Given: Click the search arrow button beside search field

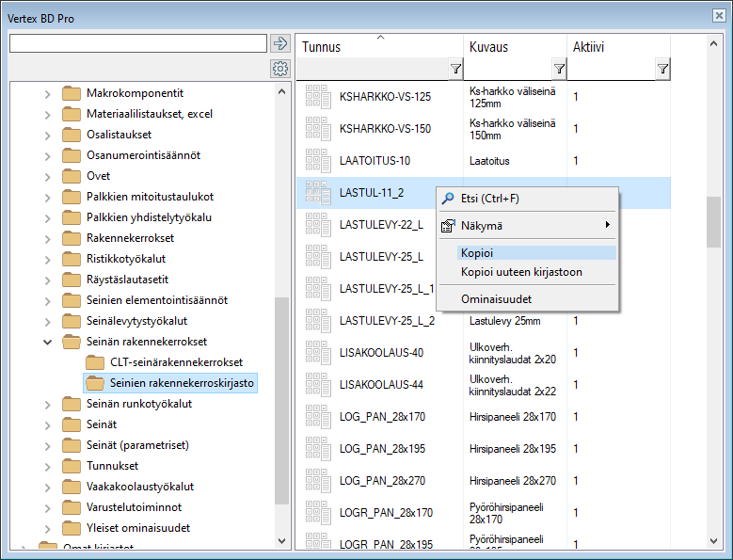Looking at the screenshot, I should point(279,43).
